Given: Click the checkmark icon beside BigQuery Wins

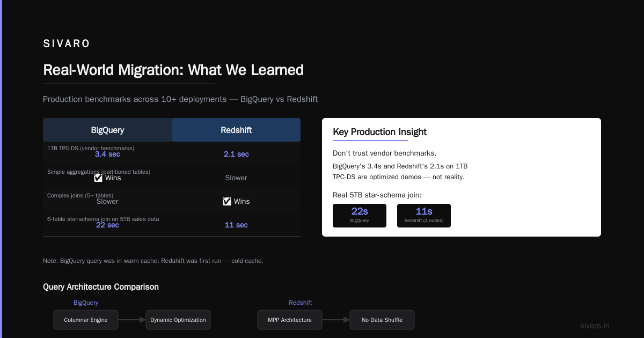Looking at the screenshot, I should point(98,178).
